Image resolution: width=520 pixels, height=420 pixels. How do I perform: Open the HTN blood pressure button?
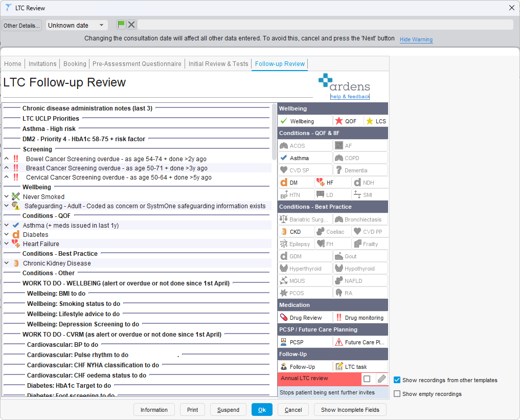coord(296,195)
